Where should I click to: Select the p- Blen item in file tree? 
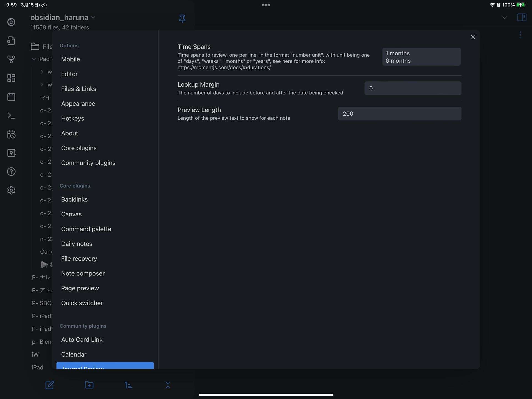[x=42, y=342]
